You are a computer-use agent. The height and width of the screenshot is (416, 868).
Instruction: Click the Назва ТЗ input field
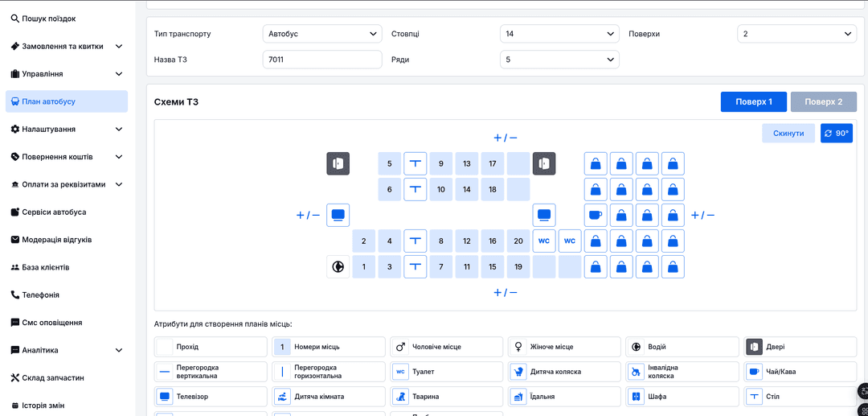[321, 60]
